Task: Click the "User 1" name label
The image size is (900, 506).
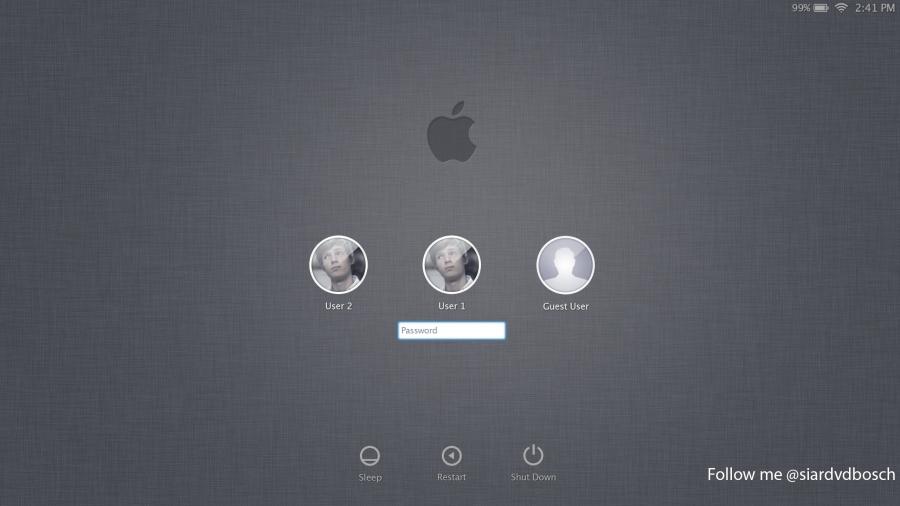Action: pos(452,306)
